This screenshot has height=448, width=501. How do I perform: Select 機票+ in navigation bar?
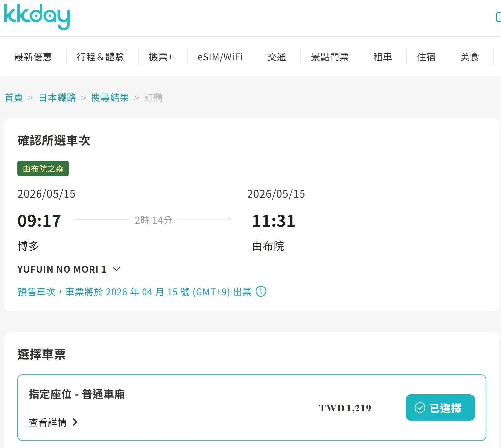161,57
